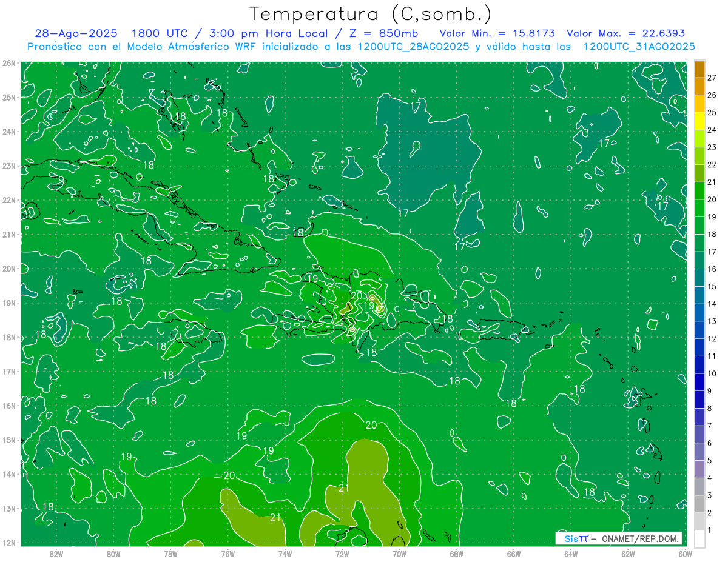Select the "28-Ago-2025" forecast date text
Image resolution: width=728 pixels, height=562 pixels.
76,33
